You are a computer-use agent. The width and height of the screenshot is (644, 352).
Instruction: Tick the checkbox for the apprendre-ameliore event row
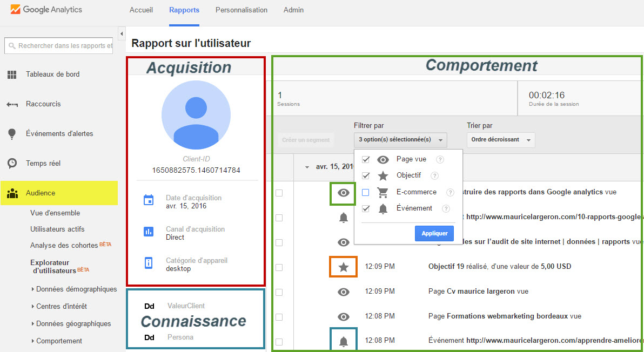[x=279, y=342]
